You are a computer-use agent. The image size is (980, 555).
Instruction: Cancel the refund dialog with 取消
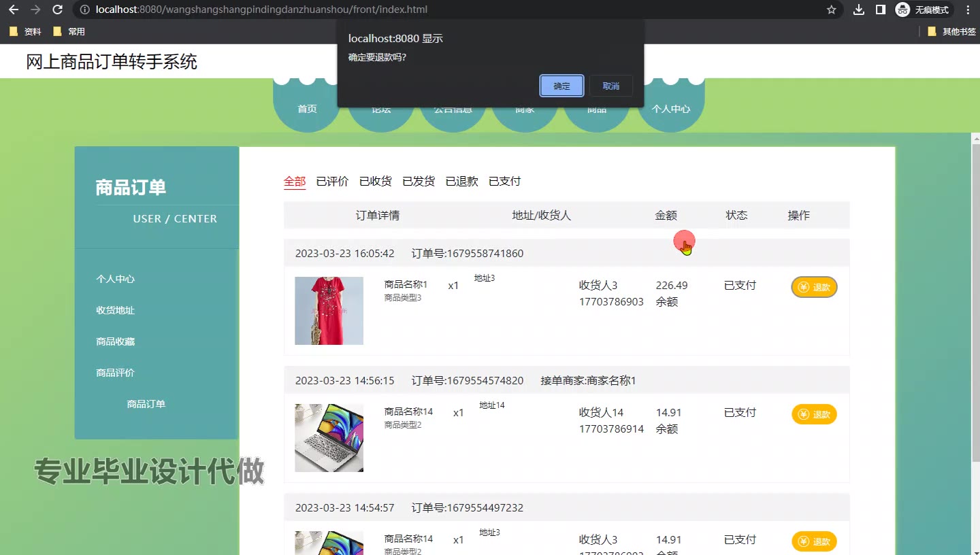[610, 86]
